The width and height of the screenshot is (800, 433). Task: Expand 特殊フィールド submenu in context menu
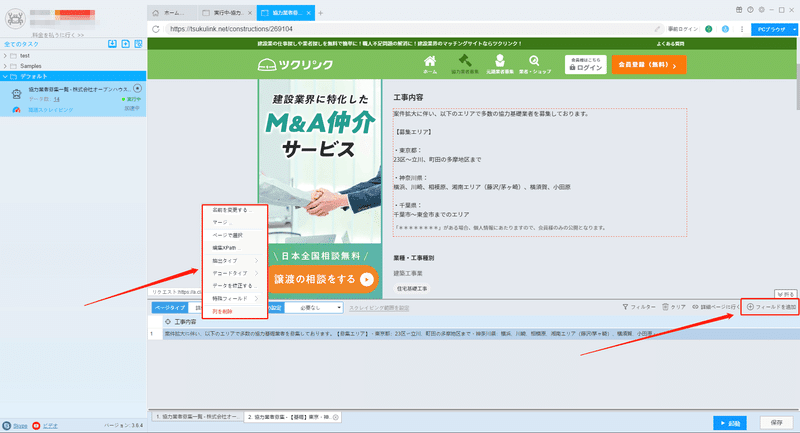(x=235, y=298)
